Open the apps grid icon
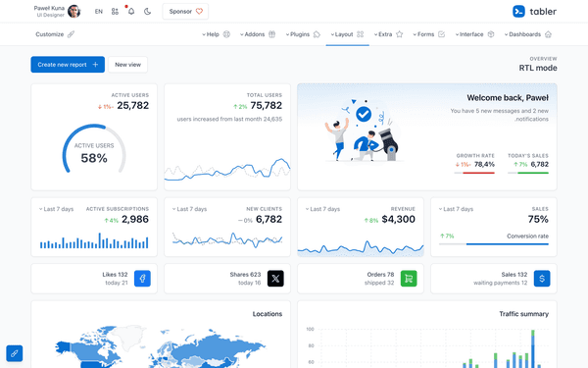This screenshot has width=588, height=368. (x=115, y=11)
